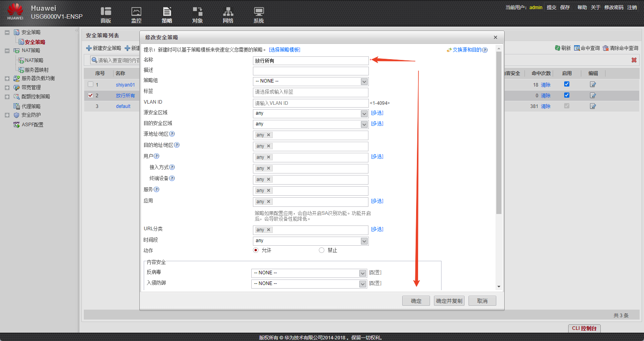Open the CLI 控制台 button

[x=584, y=328]
